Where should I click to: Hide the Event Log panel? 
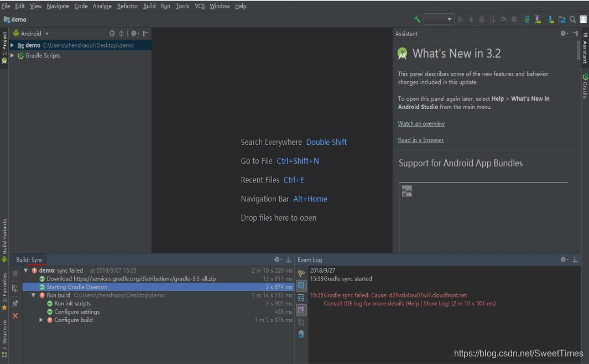point(575,259)
